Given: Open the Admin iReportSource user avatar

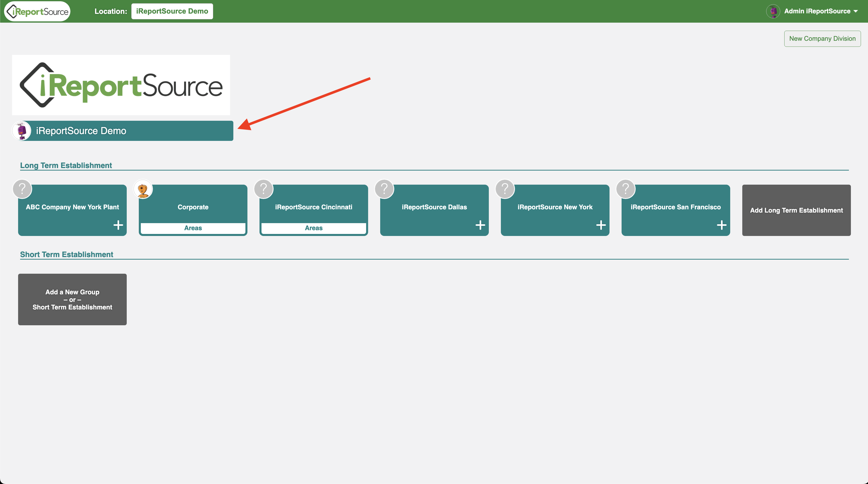Looking at the screenshot, I should pos(773,11).
